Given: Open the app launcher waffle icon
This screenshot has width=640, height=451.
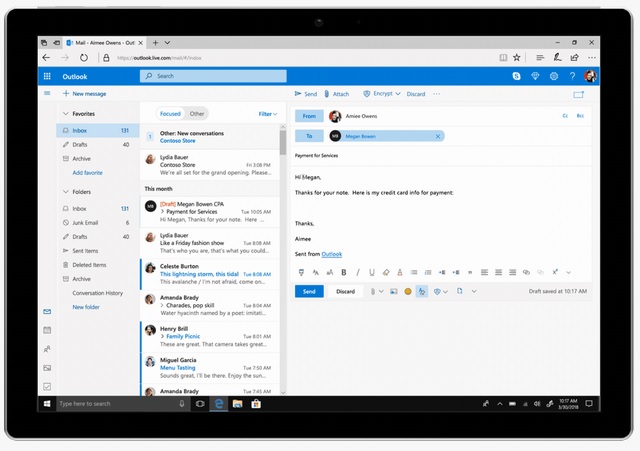Looking at the screenshot, I should (47, 76).
